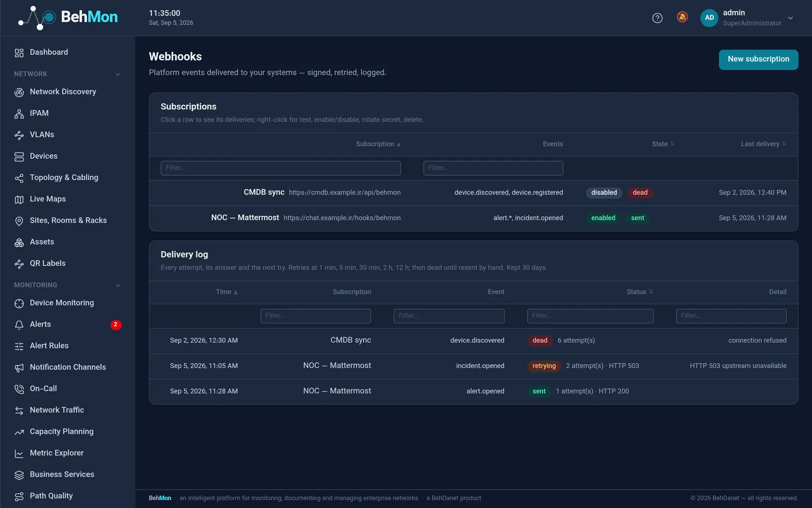Click the New subscription button
Screen dimensions: 812x508
pos(758,59)
